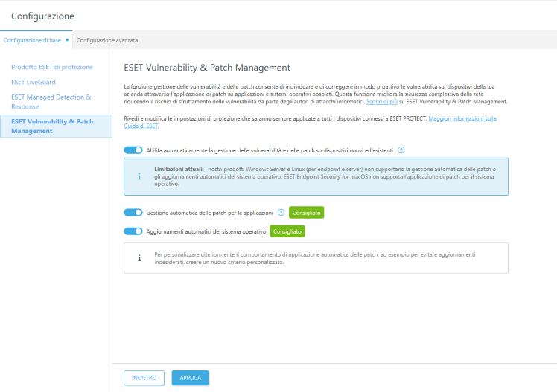Click label Gestione automatica delle patch per le applicazioni

(x=209, y=213)
